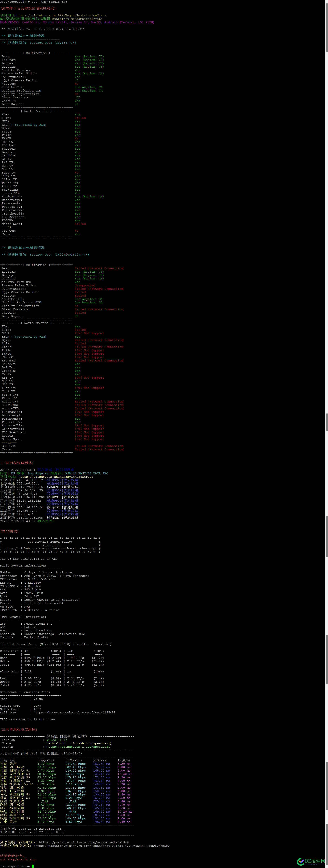Select the red header '[YABS测试]'

(9, 531)
